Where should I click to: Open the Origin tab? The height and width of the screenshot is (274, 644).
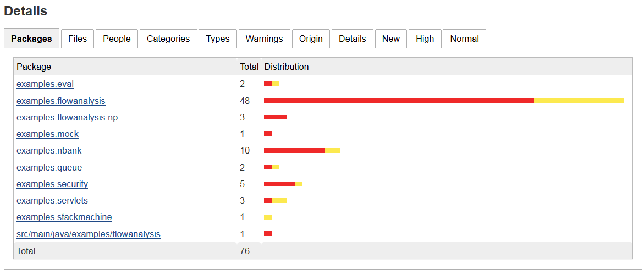(311, 39)
